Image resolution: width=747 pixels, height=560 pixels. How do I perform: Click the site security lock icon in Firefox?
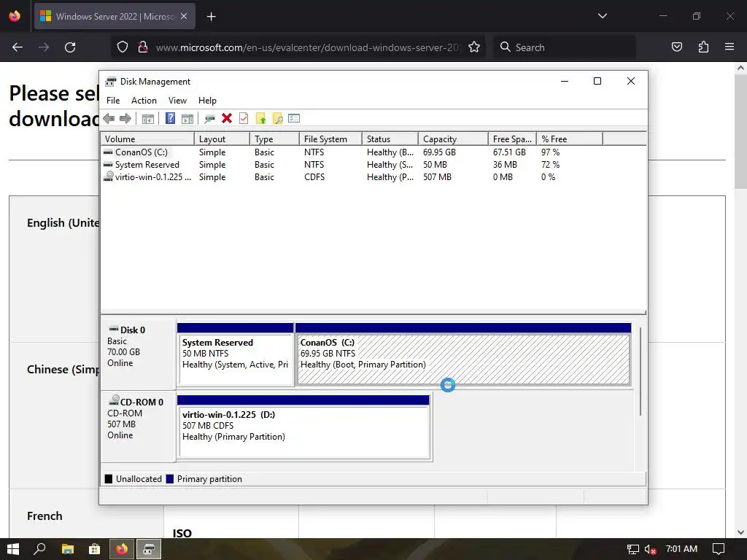pos(142,47)
